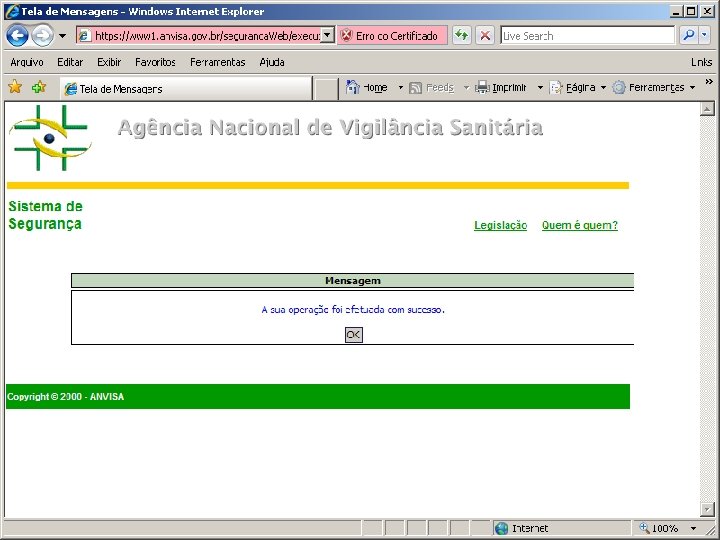Viewport: 720px width, 540px height.
Task: Select the Tela de Mensagens tab
Action: coord(186,89)
